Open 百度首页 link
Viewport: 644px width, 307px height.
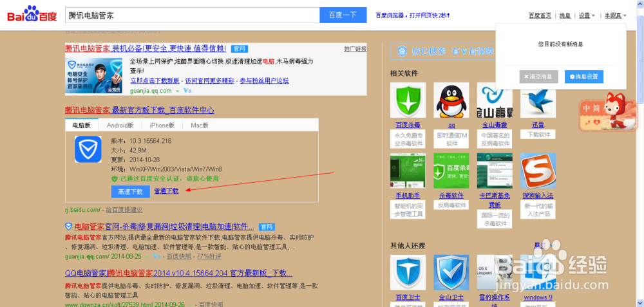tap(540, 15)
